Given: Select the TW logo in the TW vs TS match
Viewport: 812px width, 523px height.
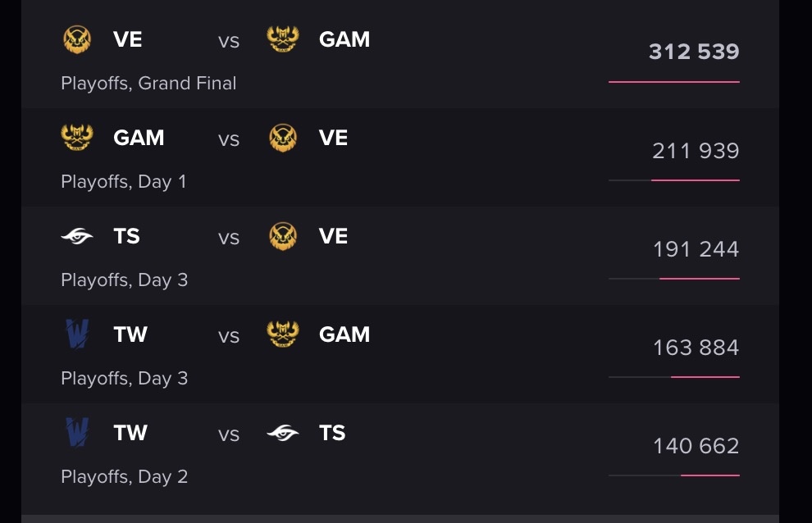Looking at the screenshot, I should click(77, 433).
